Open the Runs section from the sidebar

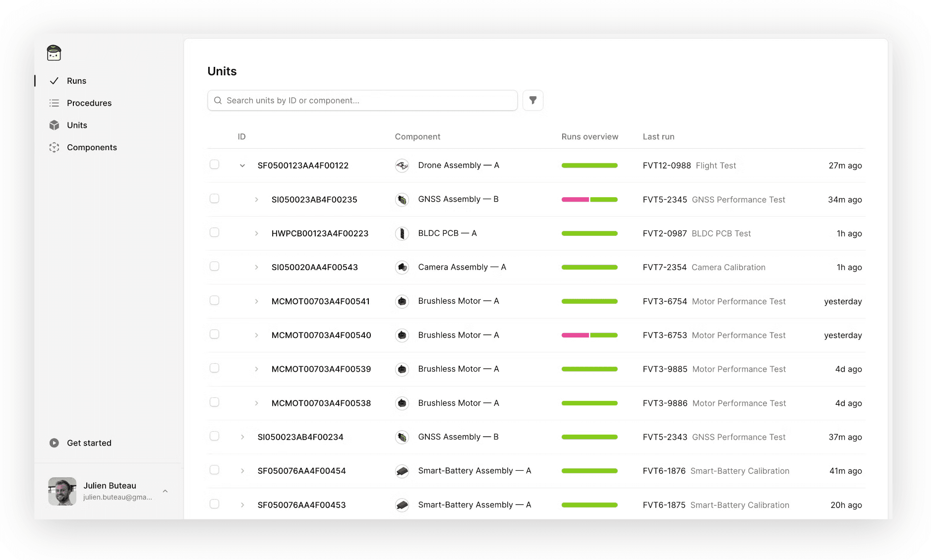coord(76,80)
